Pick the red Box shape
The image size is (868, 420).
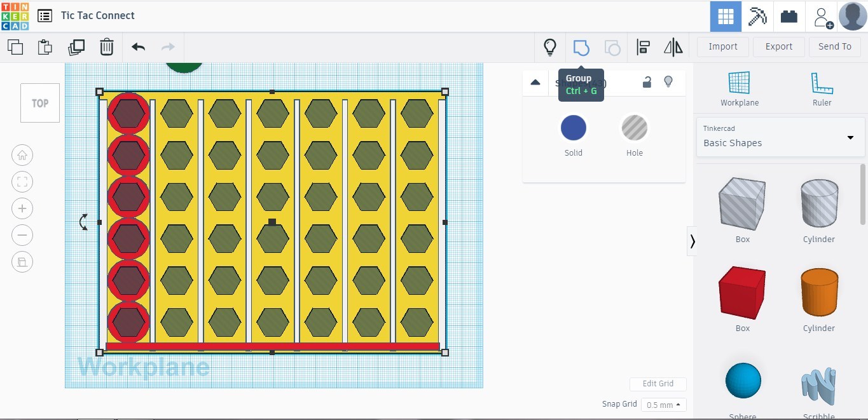point(743,292)
